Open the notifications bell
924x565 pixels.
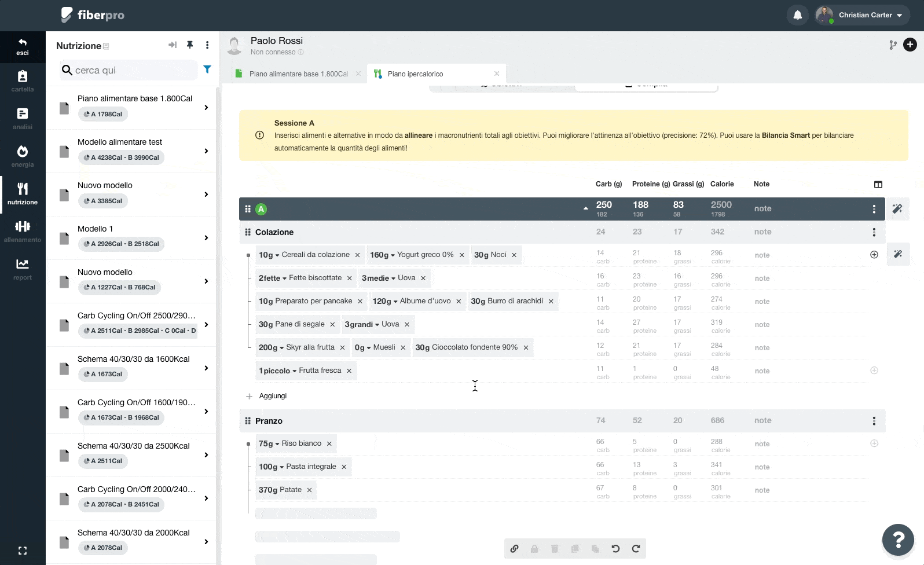797,15
